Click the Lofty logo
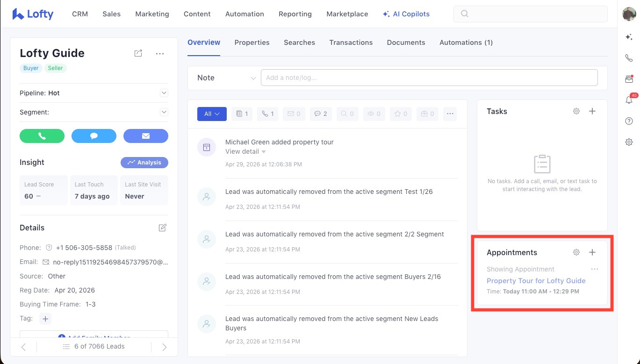640x364 pixels. coord(33,14)
